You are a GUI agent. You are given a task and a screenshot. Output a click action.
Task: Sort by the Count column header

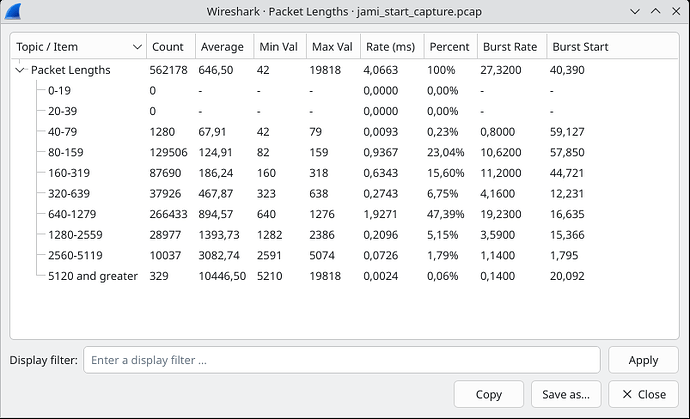pyautogui.click(x=171, y=47)
